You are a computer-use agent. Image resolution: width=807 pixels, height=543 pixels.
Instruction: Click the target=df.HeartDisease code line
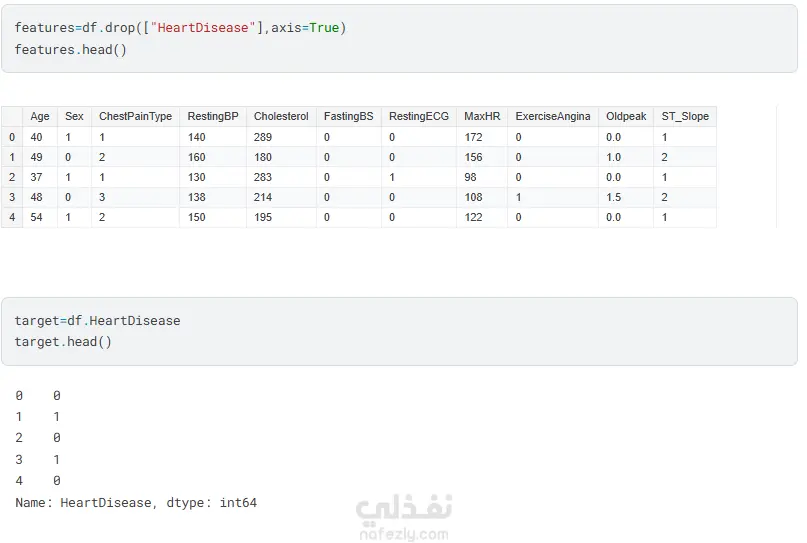97,321
